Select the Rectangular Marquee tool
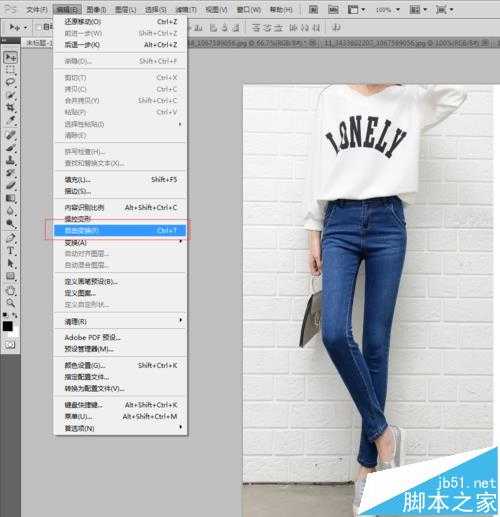Image resolution: width=500 pixels, height=517 pixels. [x=10, y=70]
